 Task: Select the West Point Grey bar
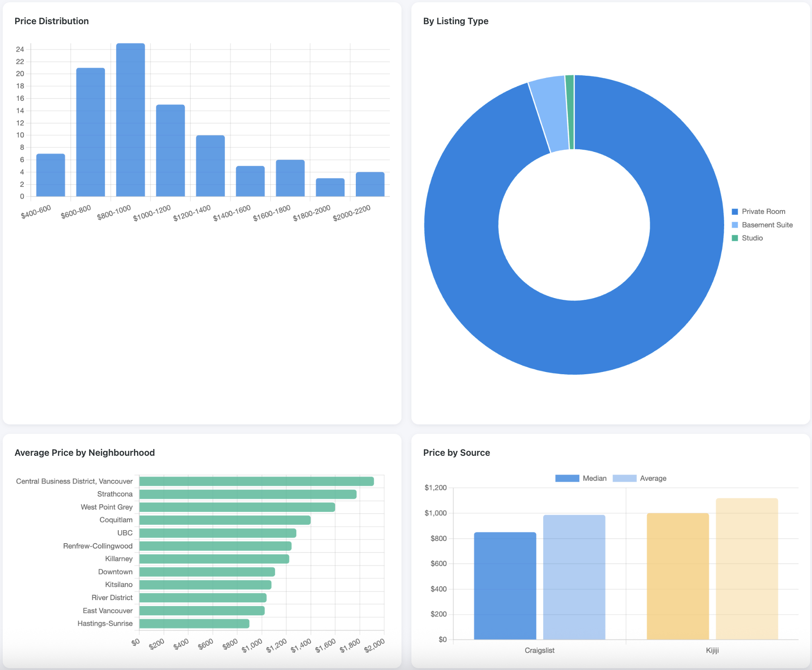[237, 507]
